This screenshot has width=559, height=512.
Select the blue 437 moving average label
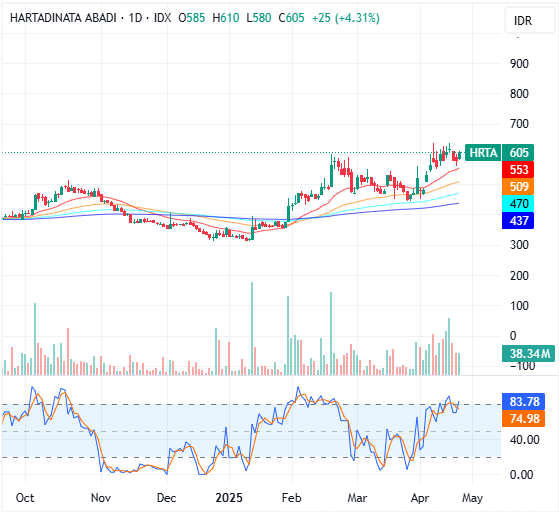tap(518, 220)
